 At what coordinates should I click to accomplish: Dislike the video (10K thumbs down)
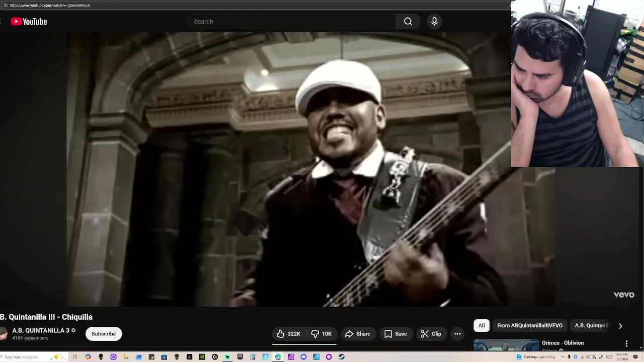tap(321, 334)
